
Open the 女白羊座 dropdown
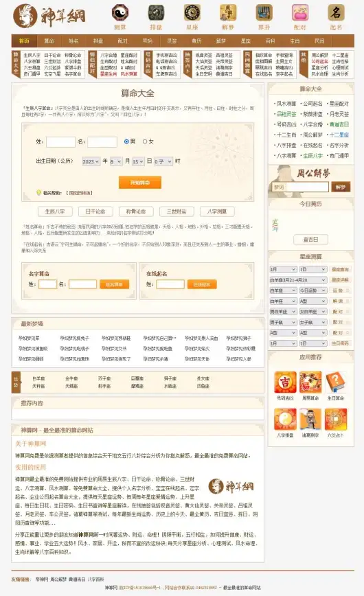[x=312, y=311]
